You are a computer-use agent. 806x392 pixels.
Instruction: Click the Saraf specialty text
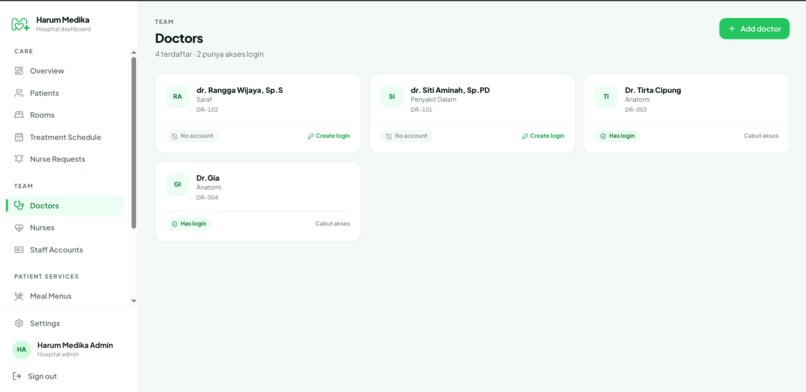tap(204, 100)
